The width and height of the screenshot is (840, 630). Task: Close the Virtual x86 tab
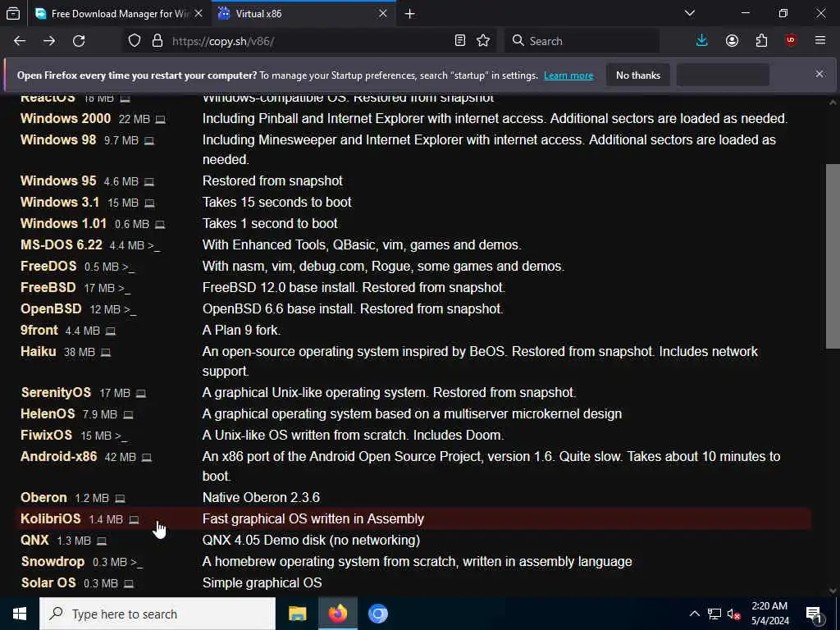coord(383,14)
